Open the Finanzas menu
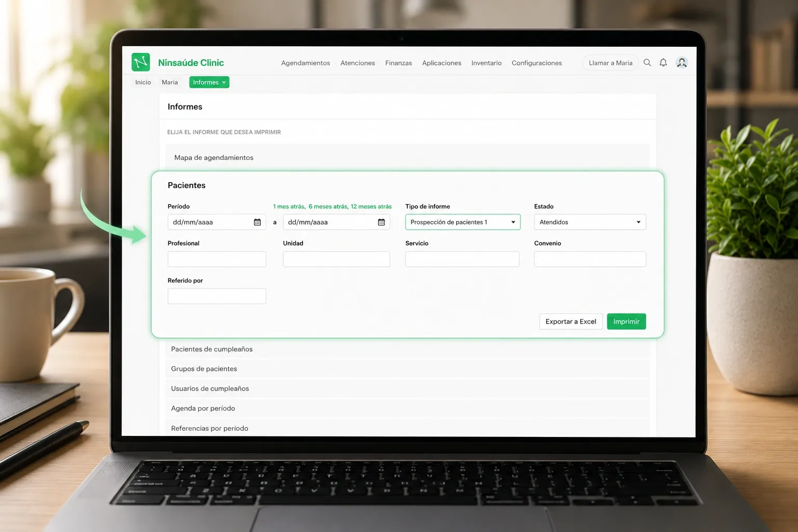This screenshot has width=798, height=532. 398,63
